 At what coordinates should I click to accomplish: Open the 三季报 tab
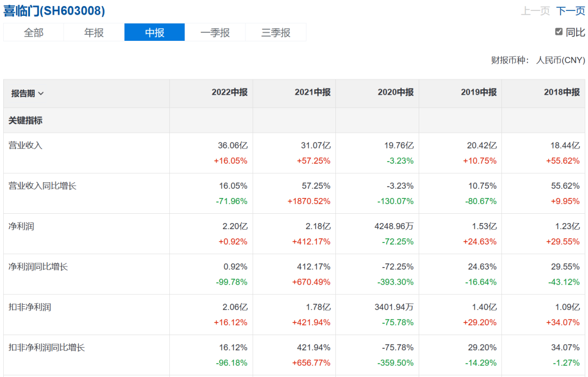275,33
